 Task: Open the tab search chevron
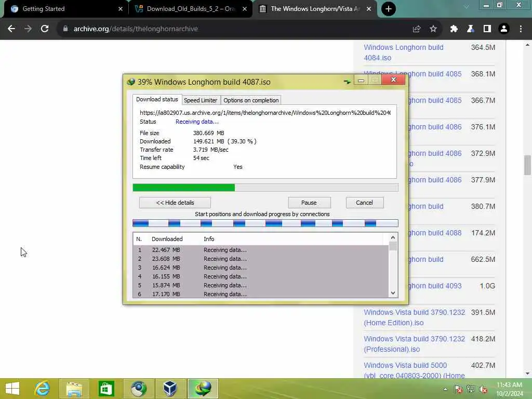[467, 7]
